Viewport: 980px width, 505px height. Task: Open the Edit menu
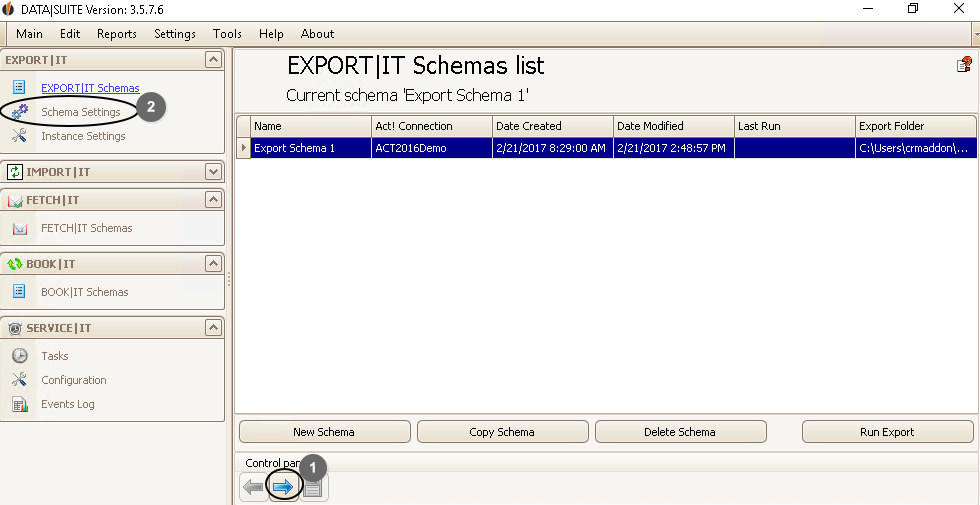pos(70,34)
